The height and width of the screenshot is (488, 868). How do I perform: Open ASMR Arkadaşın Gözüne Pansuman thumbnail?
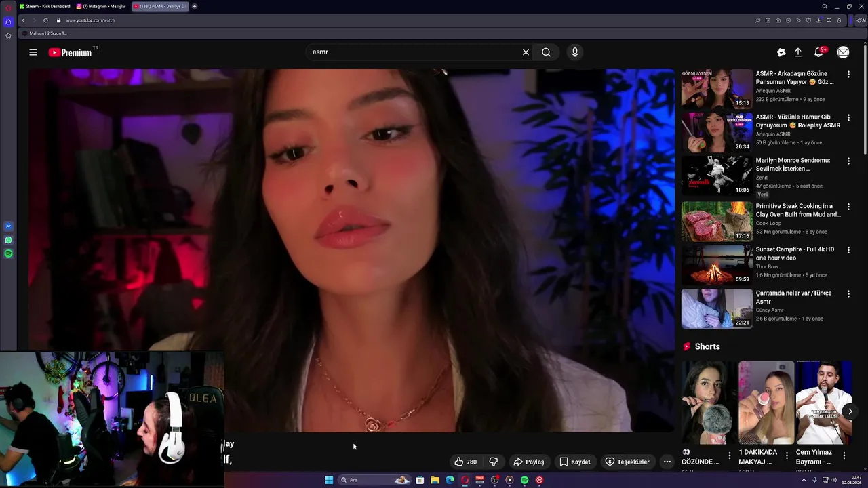click(x=717, y=89)
